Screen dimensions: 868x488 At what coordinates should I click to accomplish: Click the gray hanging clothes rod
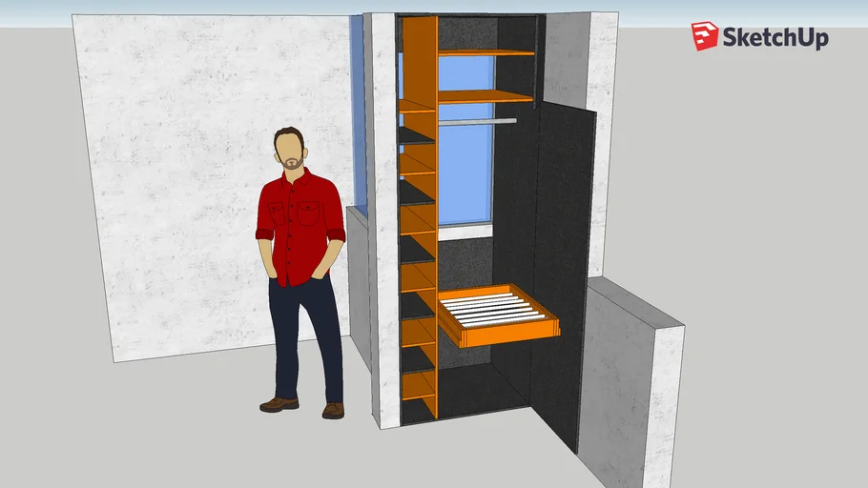click(477, 121)
